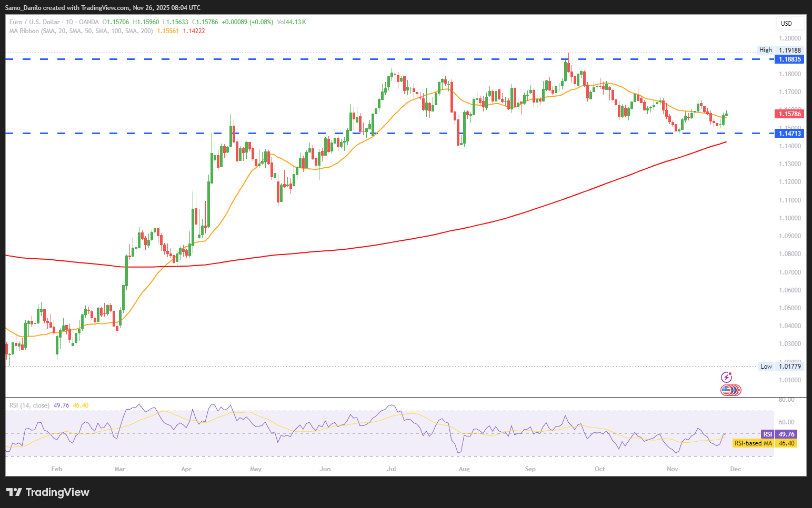The height and width of the screenshot is (508, 812).
Task: Click the Jul label on time axis
Action: 391,469
